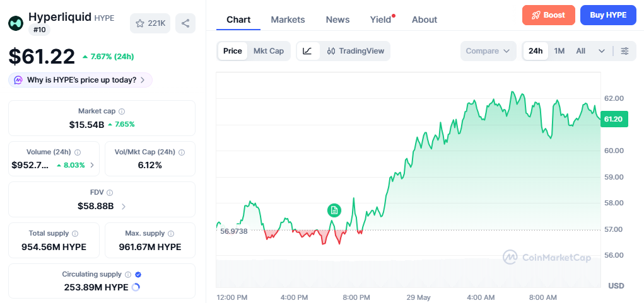644x303 pixels.
Task: Expand FDV details arrow
Action: coord(124,206)
